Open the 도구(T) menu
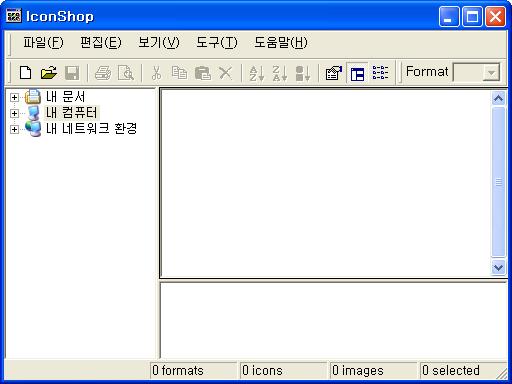512x384 pixels. click(217, 42)
